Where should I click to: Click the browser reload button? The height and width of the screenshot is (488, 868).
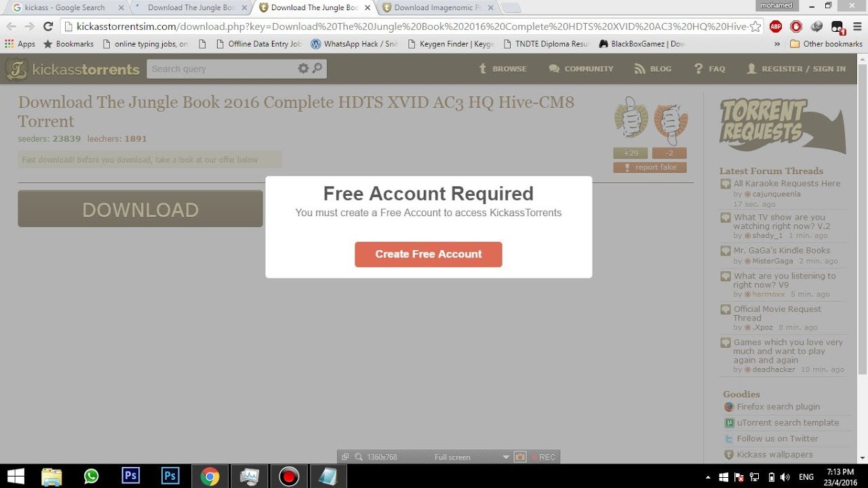coord(47,26)
